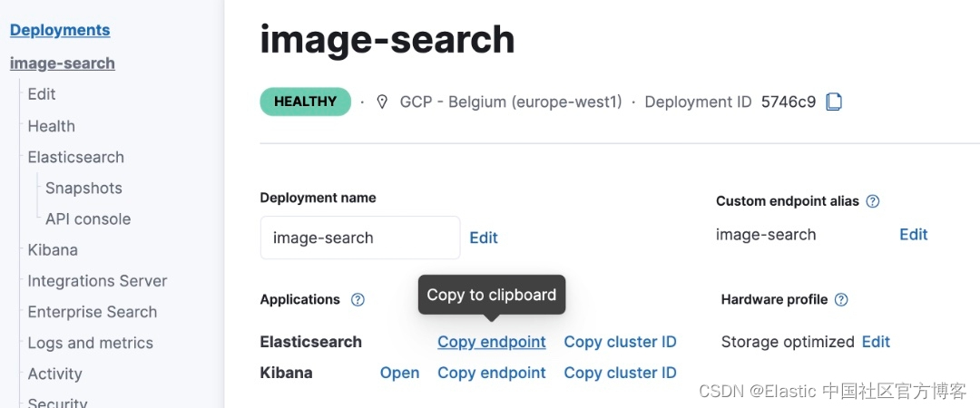This screenshot has width=980, height=408.
Task: Click the Storage optimized text
Action: (x=789, y=342)
